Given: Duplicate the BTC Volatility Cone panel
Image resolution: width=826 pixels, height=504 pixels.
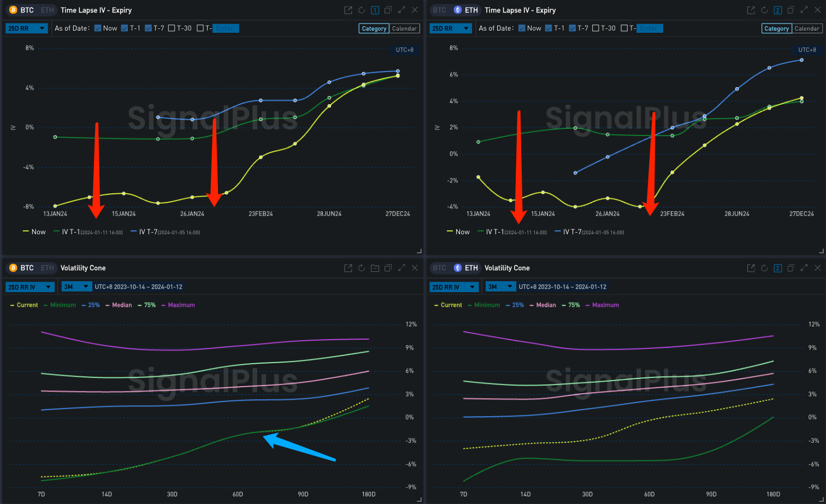Looking at the screenshot, I should click(388, 268).
